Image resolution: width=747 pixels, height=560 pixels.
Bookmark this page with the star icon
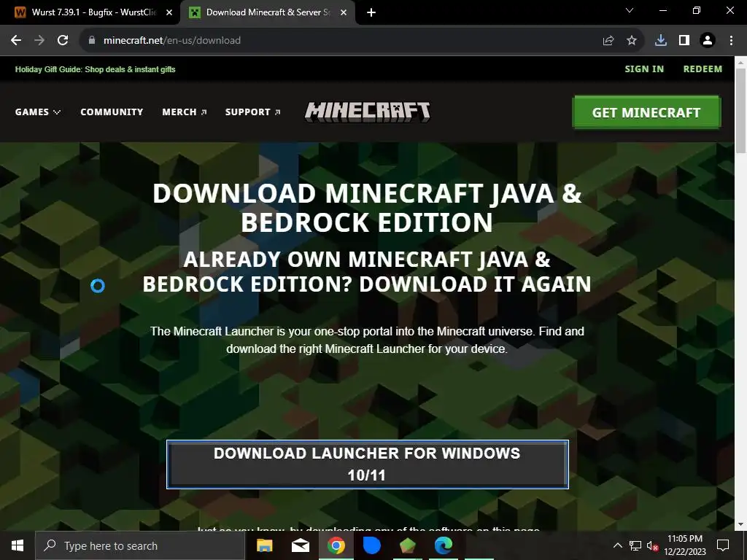[x=632, y=41]
